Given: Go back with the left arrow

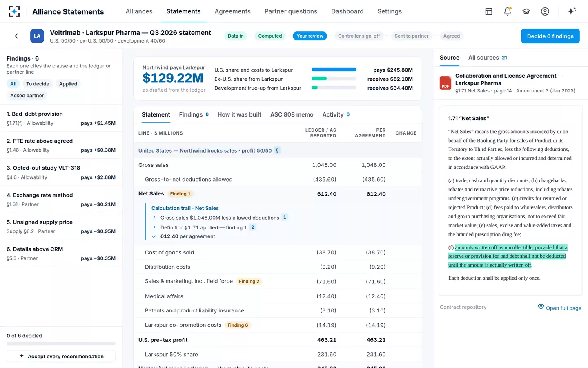Looking at the screenshot, I should (x=16, y=36).
